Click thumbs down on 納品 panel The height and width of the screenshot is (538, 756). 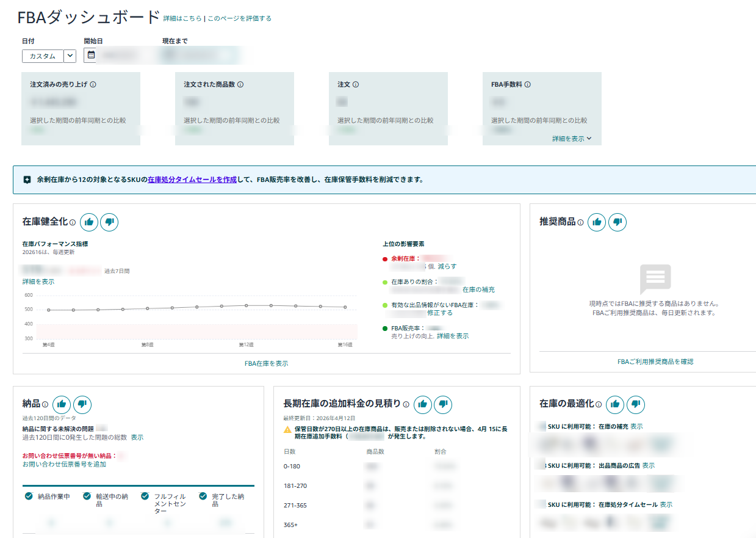click(82, 404)
